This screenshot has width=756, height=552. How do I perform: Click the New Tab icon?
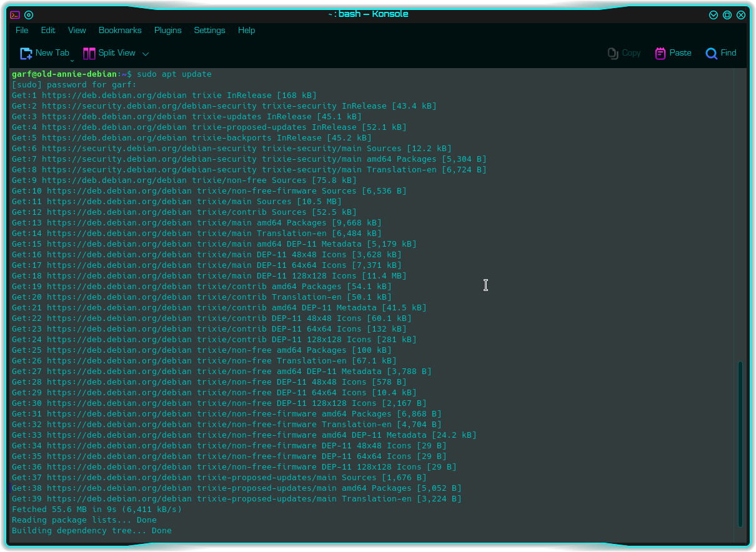(26, 54)
